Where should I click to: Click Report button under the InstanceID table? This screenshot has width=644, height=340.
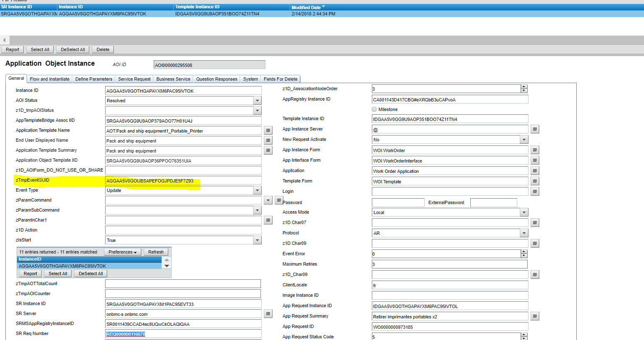(30, 273)
